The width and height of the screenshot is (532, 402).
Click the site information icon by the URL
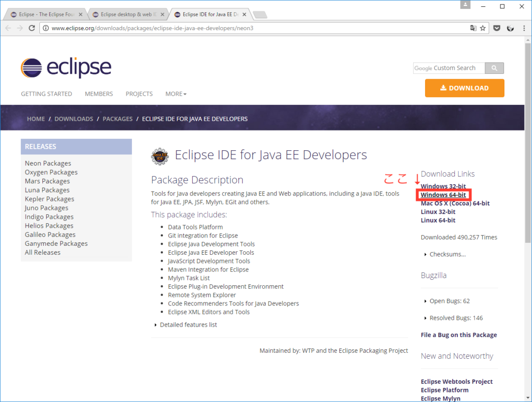pos(46,28)
